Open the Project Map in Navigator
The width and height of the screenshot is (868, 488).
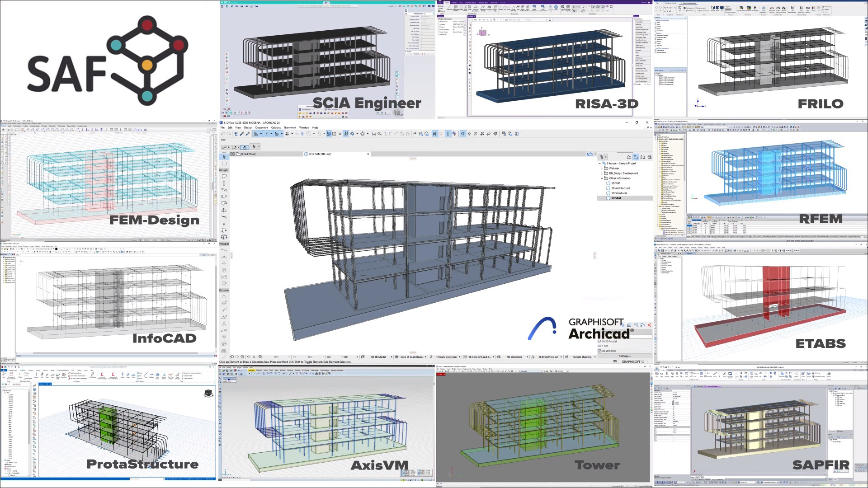pos(629,157)
